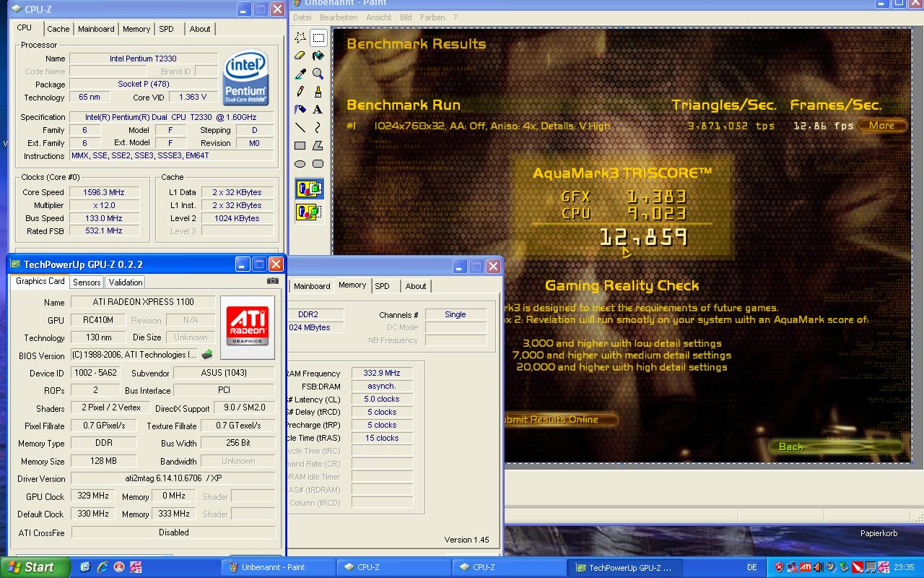924x578 pixels.
Task: Click the DRAM Frequency value 332.9 MHz
Action: pos(382,374)
